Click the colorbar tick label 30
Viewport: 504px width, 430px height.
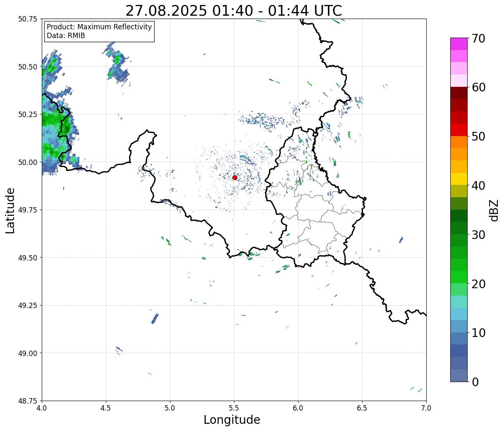coord(478,234)
